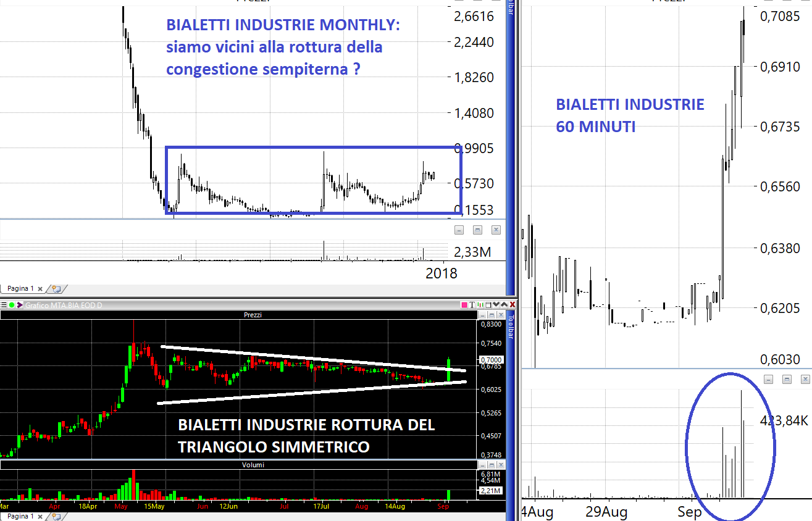Add a new page under the EOD chart
Screen dimensions: 812x521
(x=56, y=515)
